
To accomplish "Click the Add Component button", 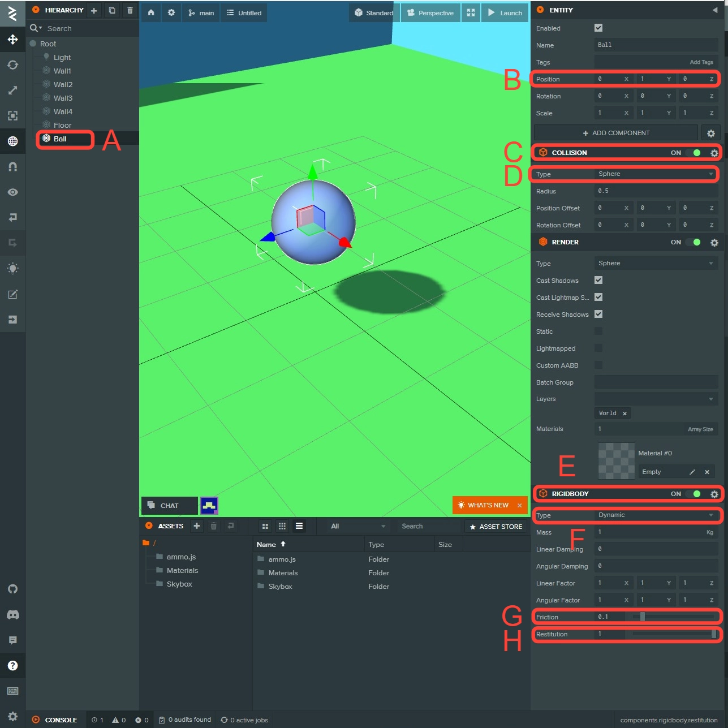I will pos(616,133).
